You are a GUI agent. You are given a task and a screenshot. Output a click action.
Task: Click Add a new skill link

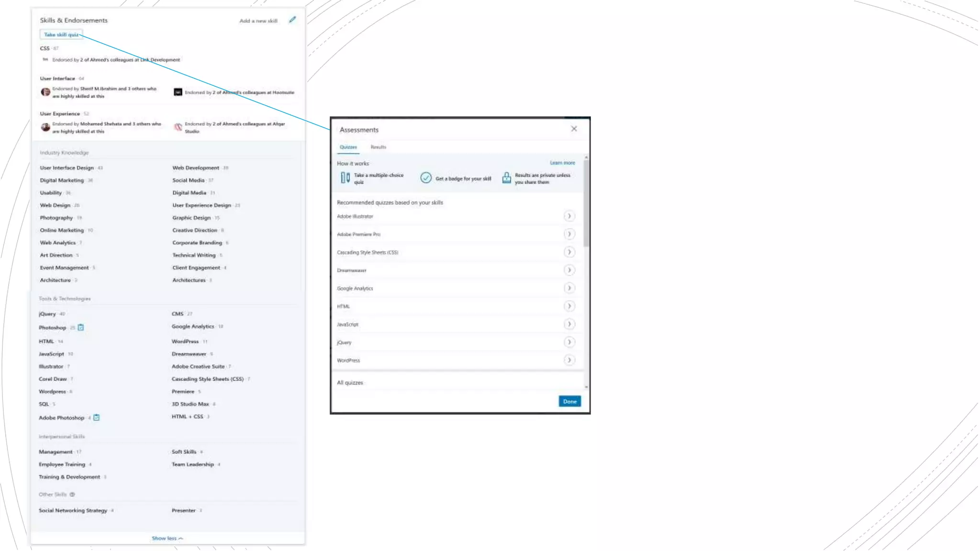pos(258,21)
